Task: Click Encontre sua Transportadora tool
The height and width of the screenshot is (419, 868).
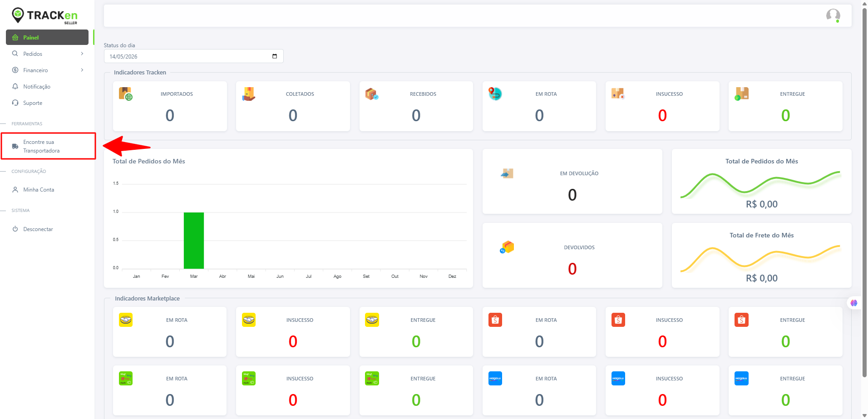Action: point(48,146)
